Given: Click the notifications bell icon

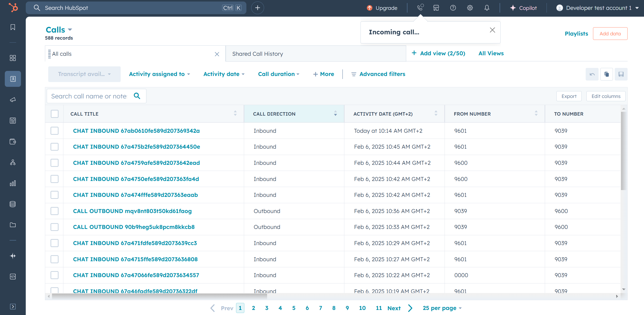Looking at the screenshot, I should [x=487, y=8].
